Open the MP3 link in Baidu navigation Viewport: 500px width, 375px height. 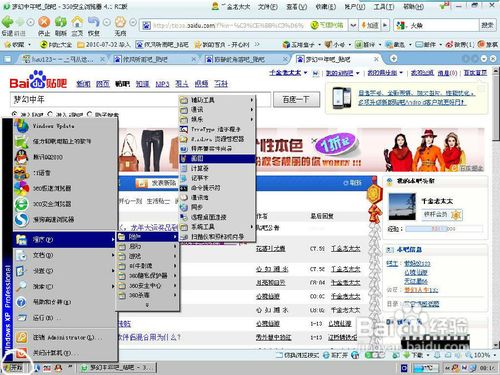pos(162,84)
